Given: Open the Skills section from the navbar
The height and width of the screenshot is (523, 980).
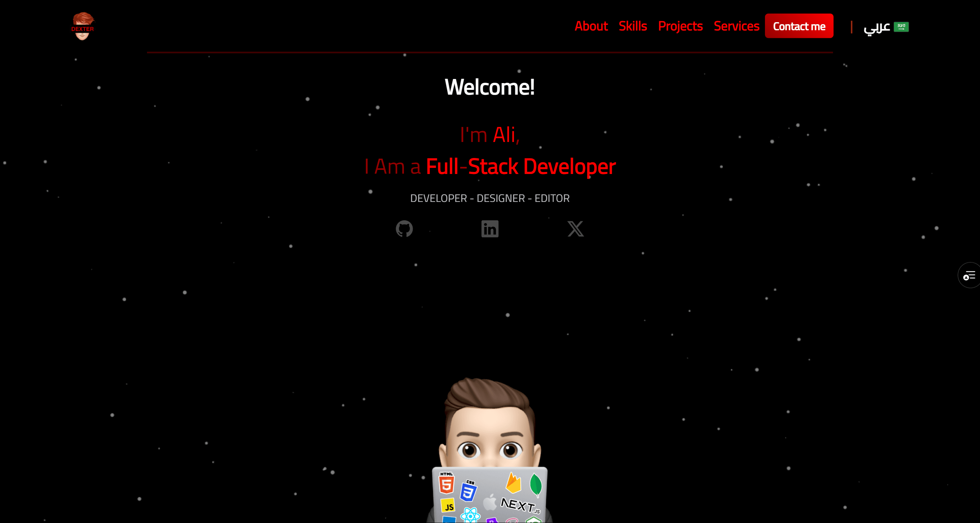Looking at the screenshot, I should 633,26.
